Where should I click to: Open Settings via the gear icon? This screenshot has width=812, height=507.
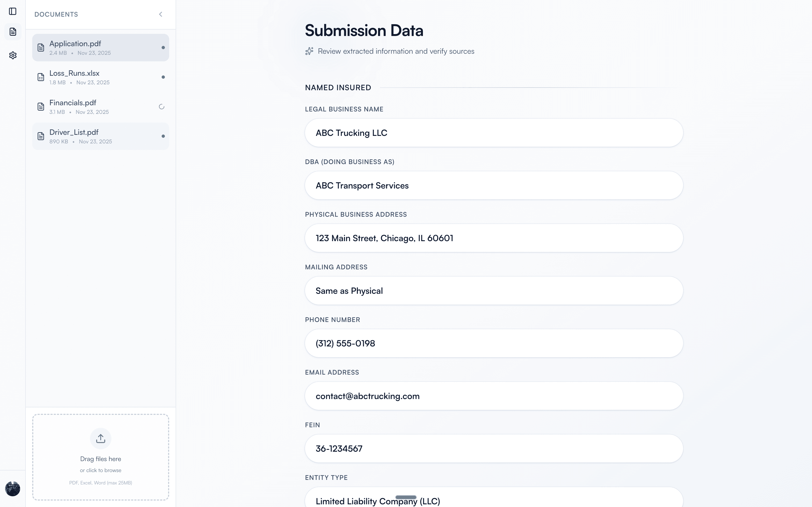click(x=13, y=55)
